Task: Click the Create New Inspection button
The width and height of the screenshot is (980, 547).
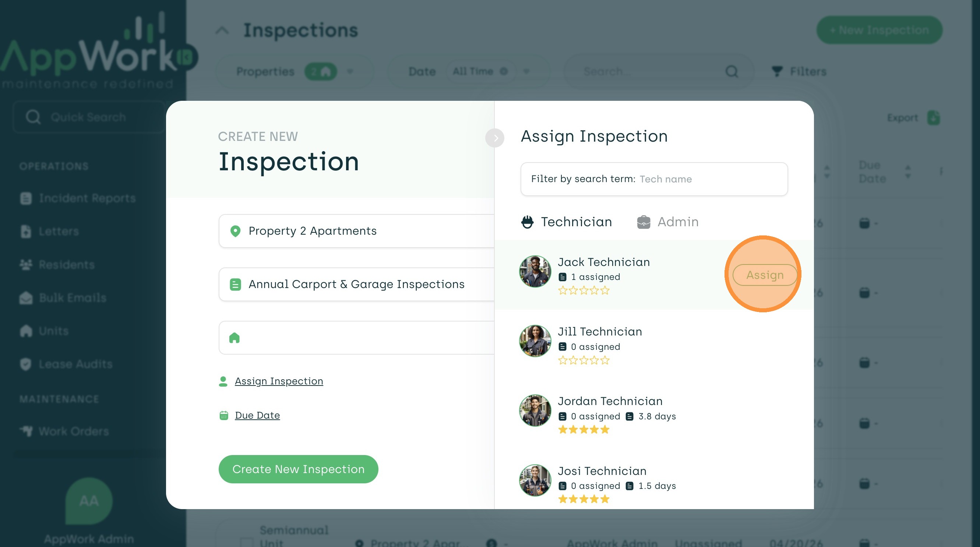Action: 298,469
